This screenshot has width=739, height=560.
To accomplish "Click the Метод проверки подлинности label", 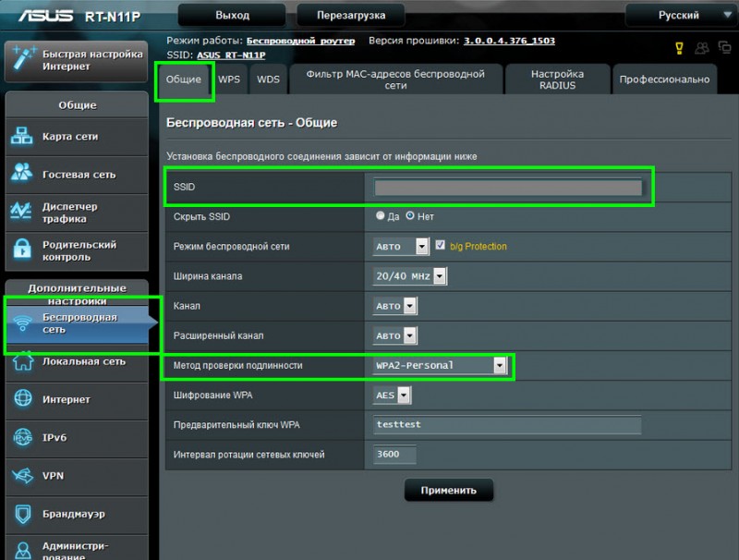I will [x=237, y=365].
